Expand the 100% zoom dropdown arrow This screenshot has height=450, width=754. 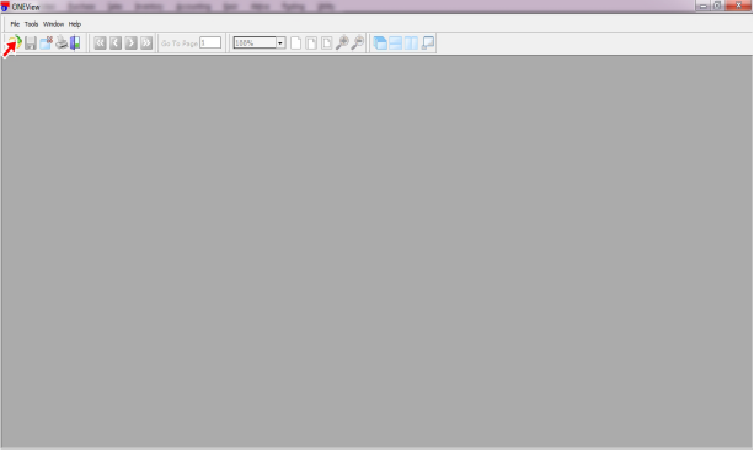281,43
